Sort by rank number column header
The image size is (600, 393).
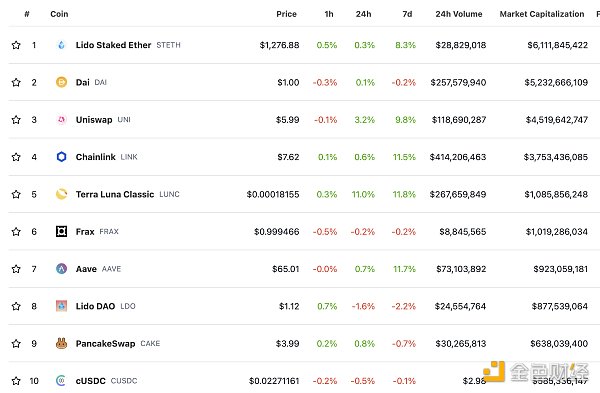(27, 14)
